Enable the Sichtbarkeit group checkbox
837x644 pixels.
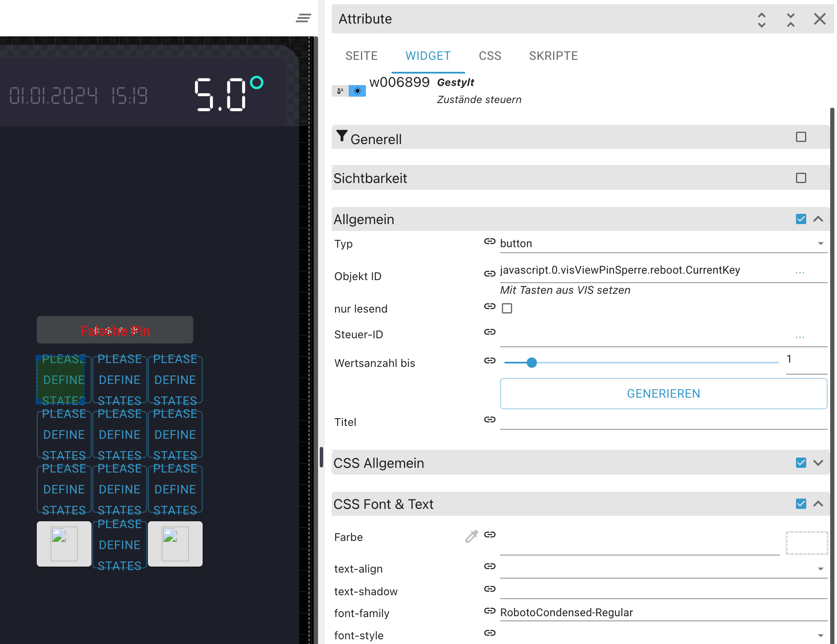(801, 178)
